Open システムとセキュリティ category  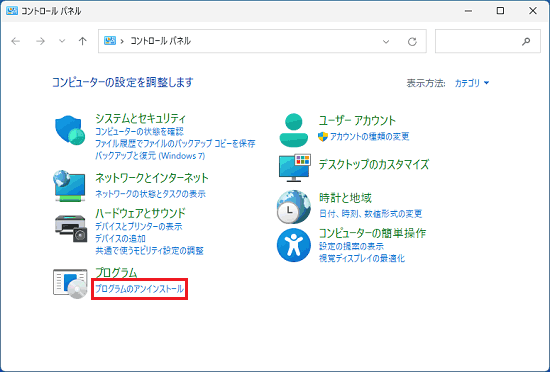140,119
